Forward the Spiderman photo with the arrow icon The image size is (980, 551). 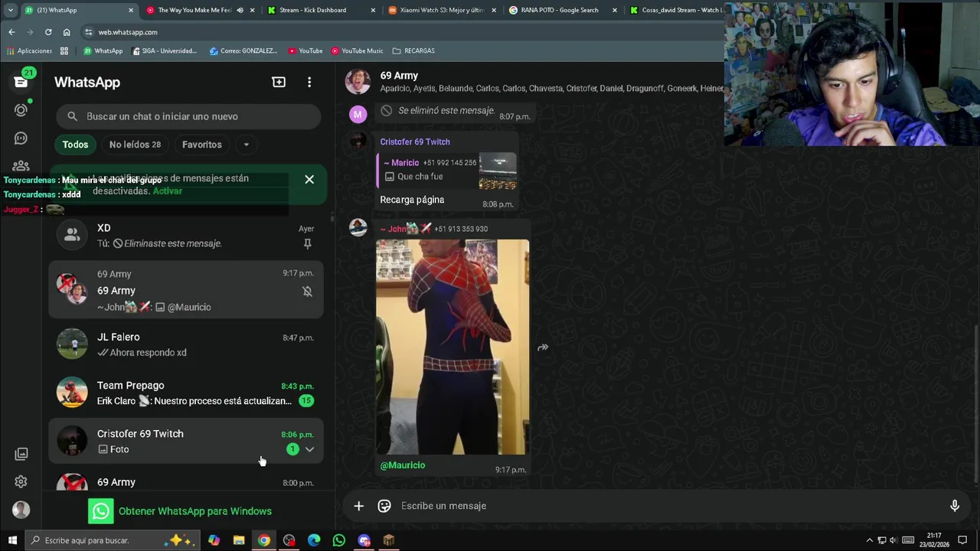click(543, 347)
